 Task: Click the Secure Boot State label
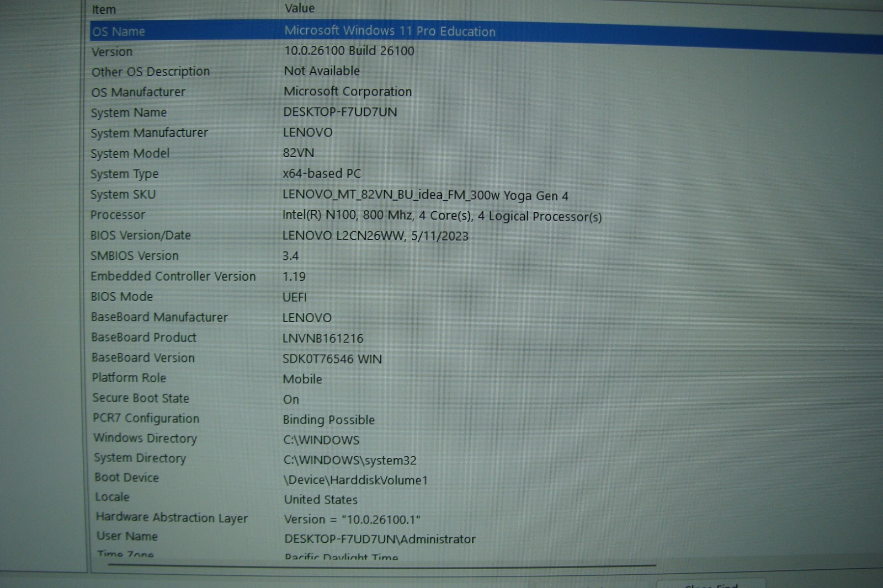pos(140,398)
